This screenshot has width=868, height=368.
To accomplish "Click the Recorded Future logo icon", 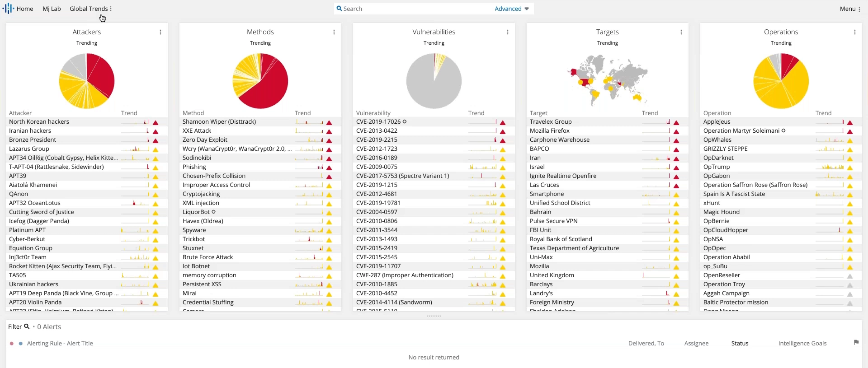I will point(8,9).
